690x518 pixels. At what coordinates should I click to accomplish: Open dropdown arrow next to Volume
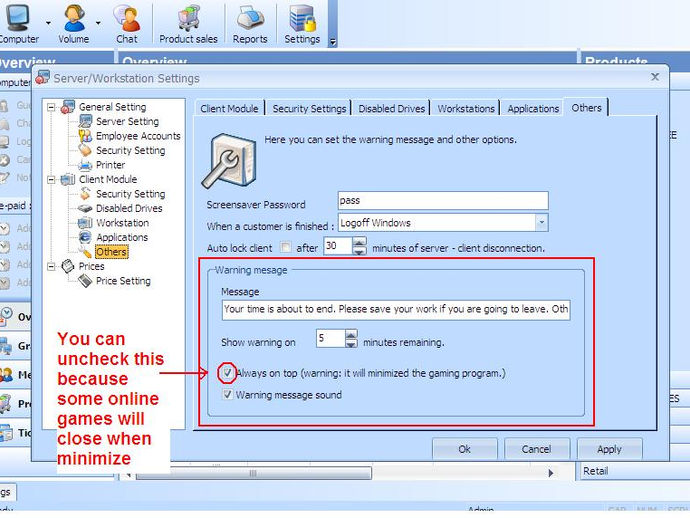[98, 23]
